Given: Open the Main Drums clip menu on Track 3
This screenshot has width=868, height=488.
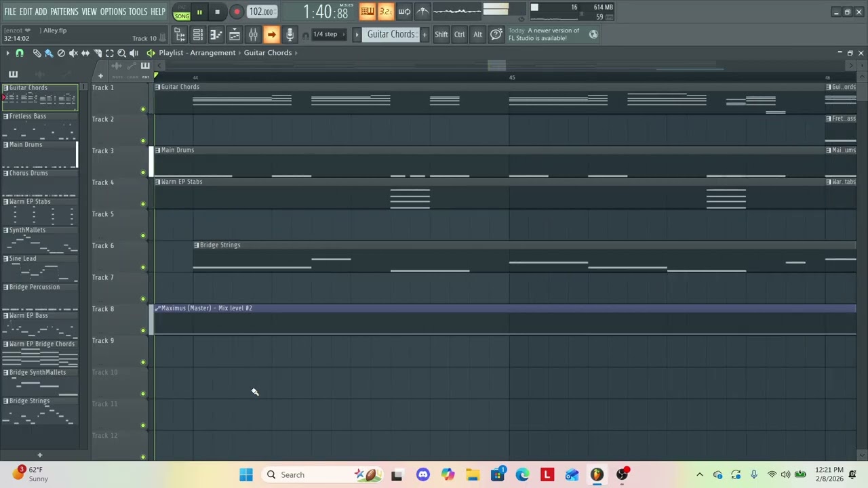Looking at the screenshot, I should (157, 150).
